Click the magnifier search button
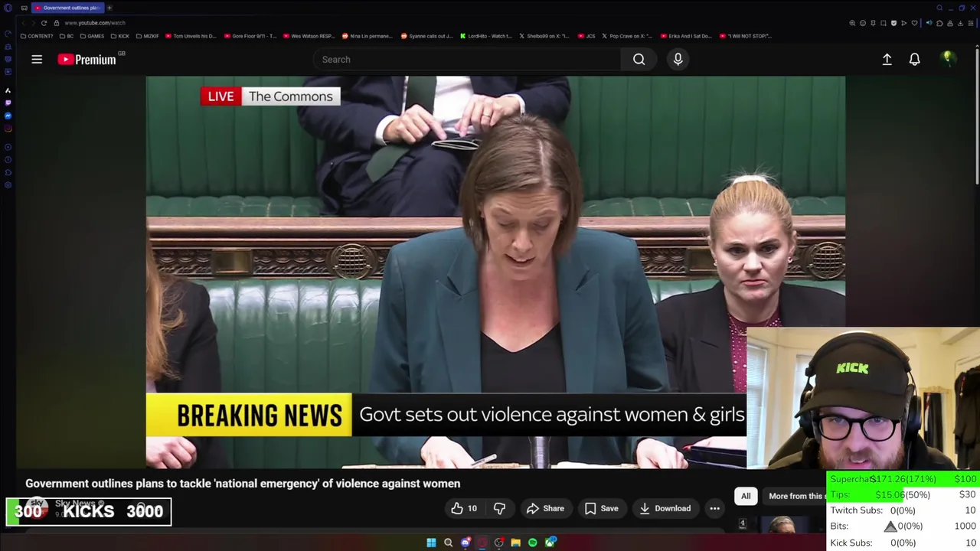The image size is (980, 551). pos(639,59)
